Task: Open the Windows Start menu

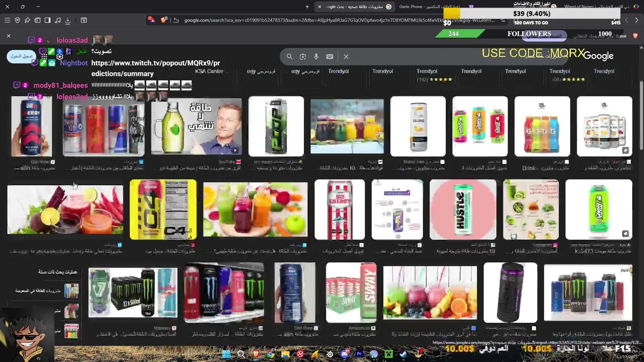Action: 226,354
